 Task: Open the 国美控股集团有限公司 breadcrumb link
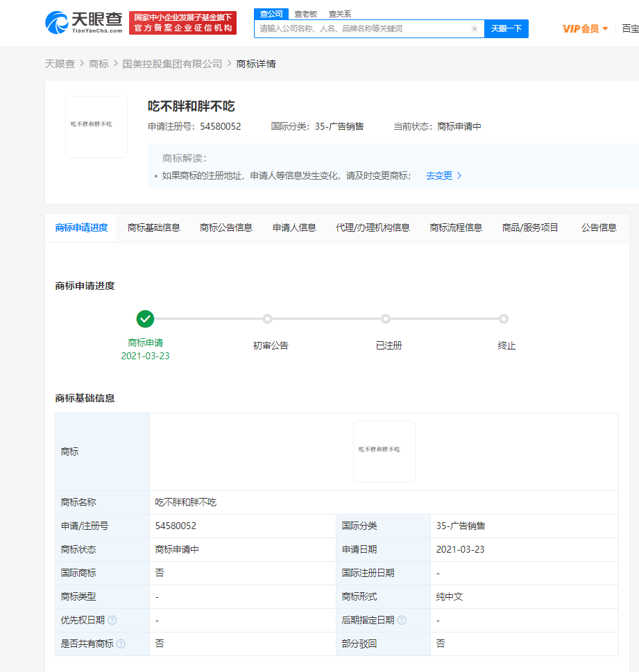[172, 62]
